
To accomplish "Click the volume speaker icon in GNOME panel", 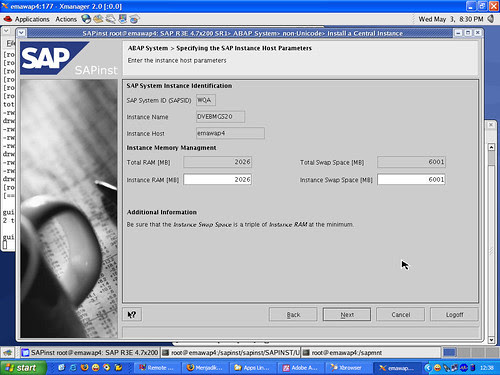I will [491, 19].
